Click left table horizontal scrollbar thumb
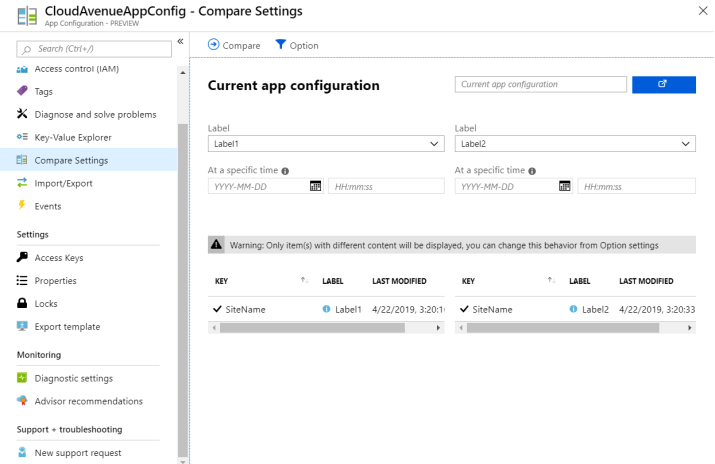Image resolution: width=715 pixels, height=464 pixels. 312,328
